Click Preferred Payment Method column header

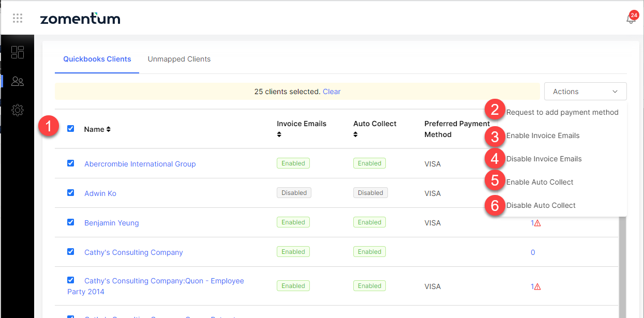coord(457,129)
